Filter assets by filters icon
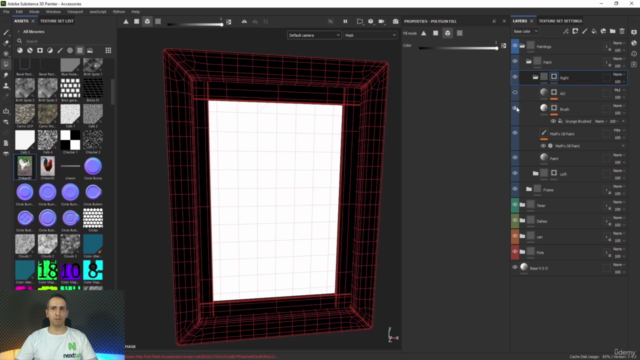 (50, 51)
